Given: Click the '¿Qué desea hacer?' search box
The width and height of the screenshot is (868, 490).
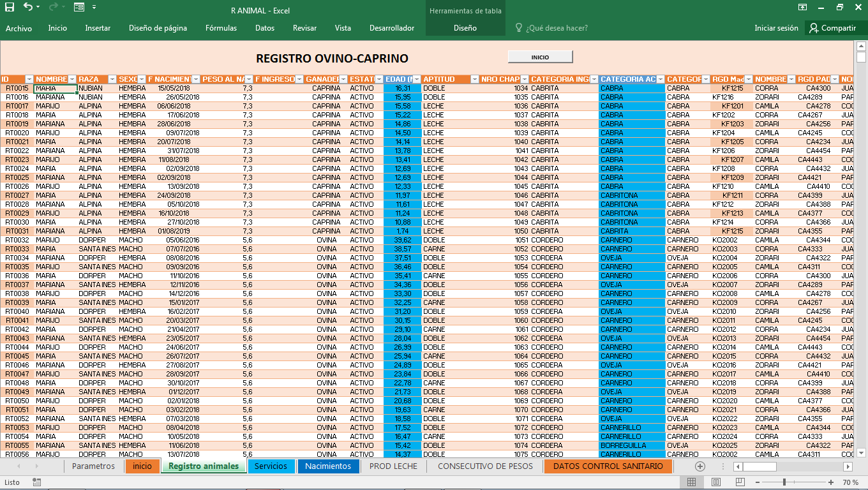Looking at the screenshot, I should coord(557,28).
